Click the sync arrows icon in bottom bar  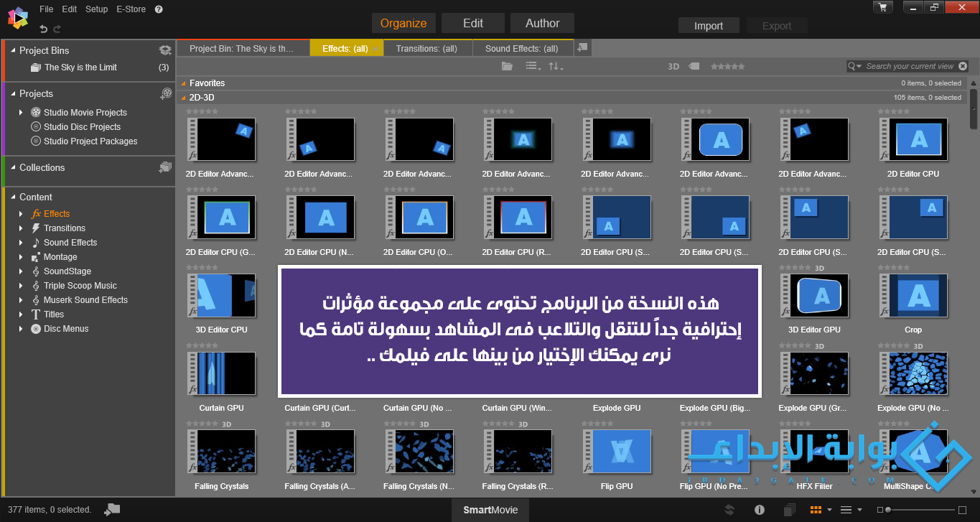729,510
